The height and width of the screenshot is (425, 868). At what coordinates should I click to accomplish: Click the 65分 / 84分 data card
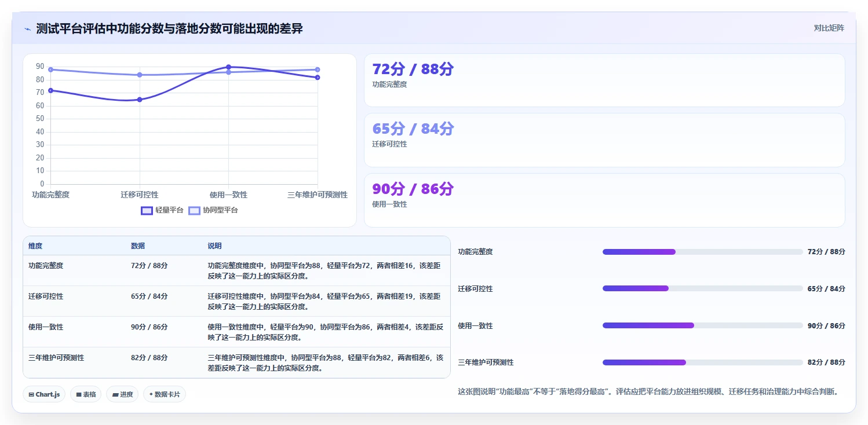pyautogui.click(x=604, y=140)
